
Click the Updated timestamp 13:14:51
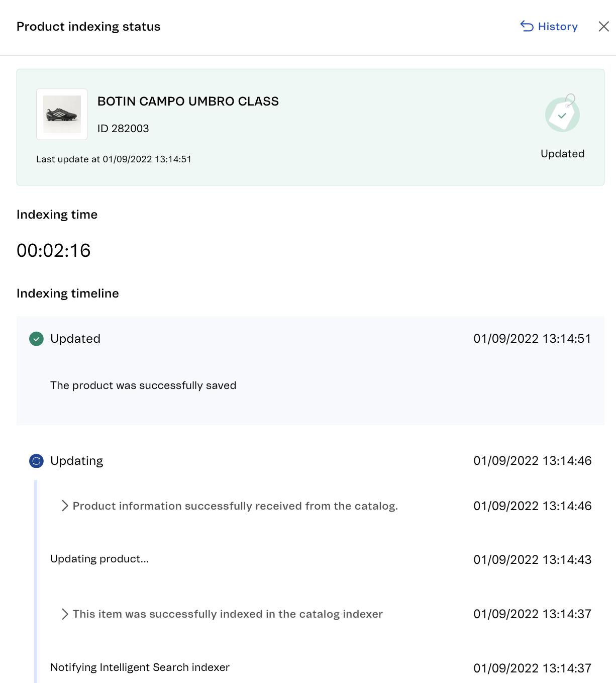(x=532, y=339)
